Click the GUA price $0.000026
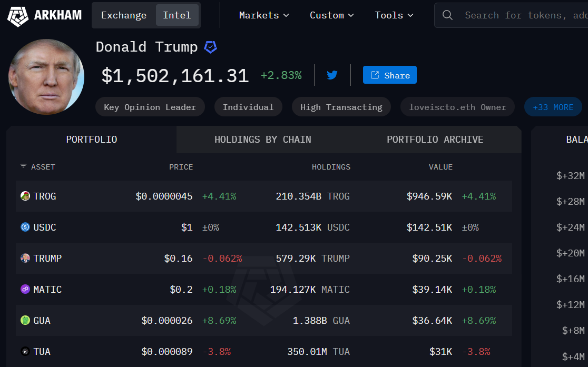This screenshot has height=367, width=588. 167,321
